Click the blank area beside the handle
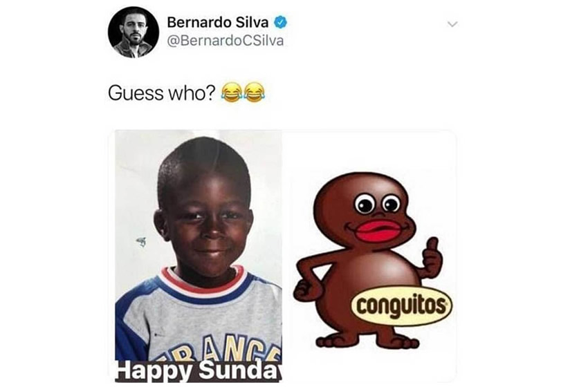588x387 pixels. [x=364, y=41]
